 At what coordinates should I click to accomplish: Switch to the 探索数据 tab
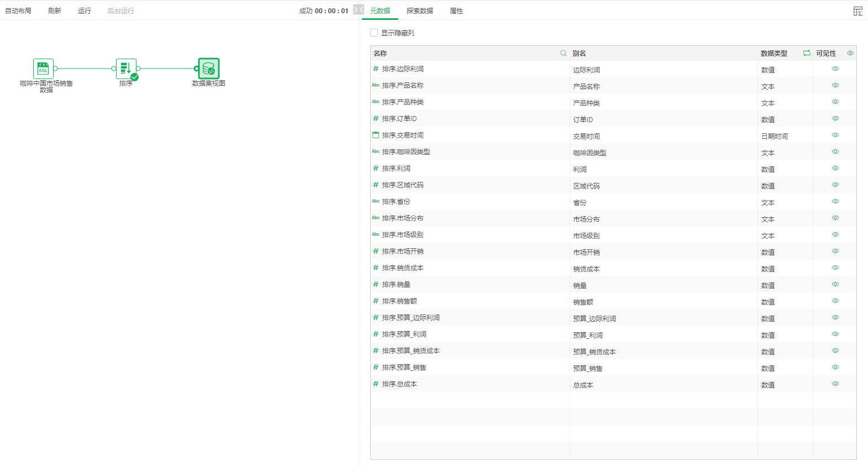tap(419, 11)
